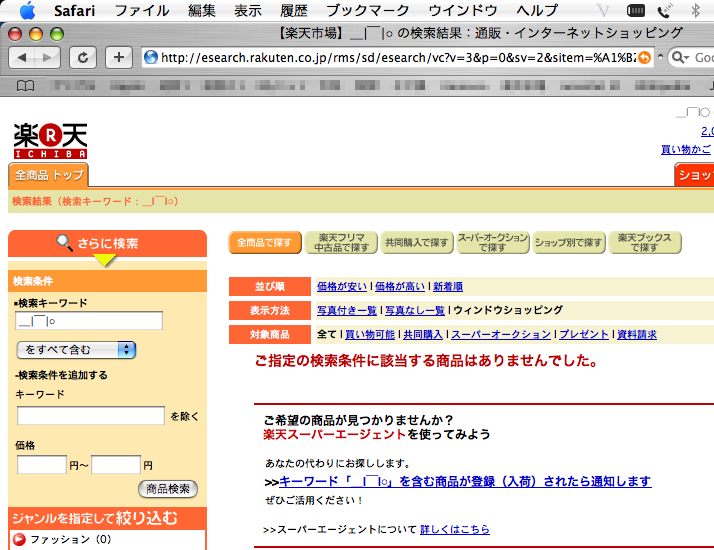Switch display to 写真付き一覧
Screen dimensions: 714x550
point(347,311)
